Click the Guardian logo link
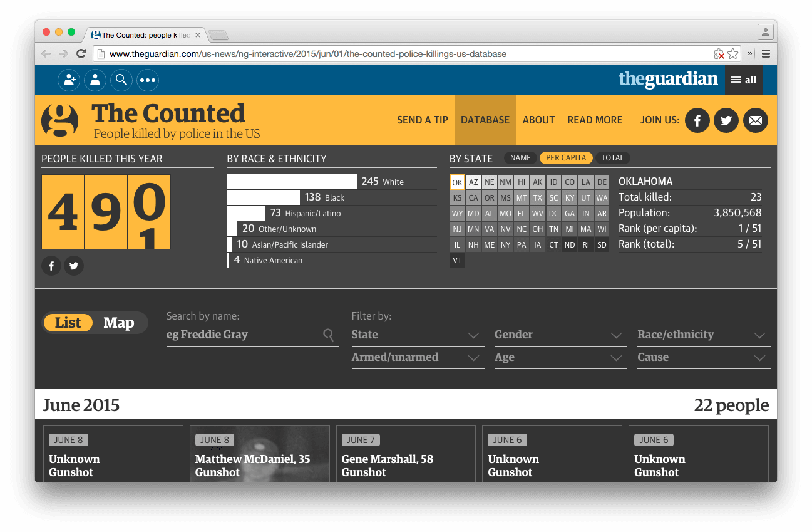 point(668,80)
